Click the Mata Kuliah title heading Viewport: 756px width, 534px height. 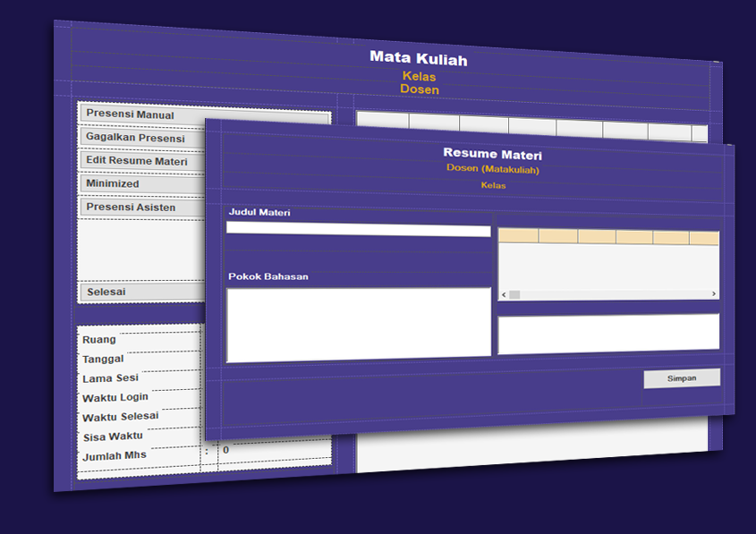click(x=418, y=59)
